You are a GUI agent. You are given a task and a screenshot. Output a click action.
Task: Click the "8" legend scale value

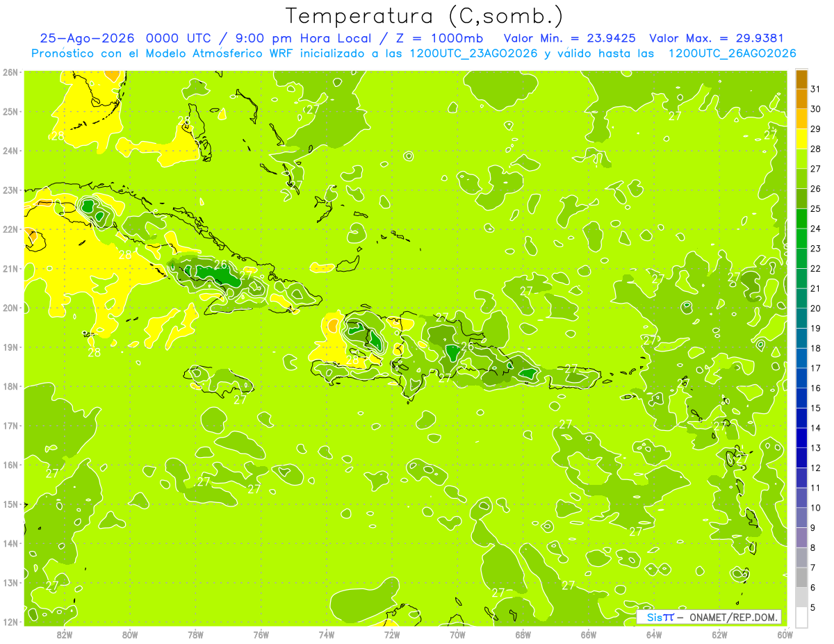tap(812, 547)
